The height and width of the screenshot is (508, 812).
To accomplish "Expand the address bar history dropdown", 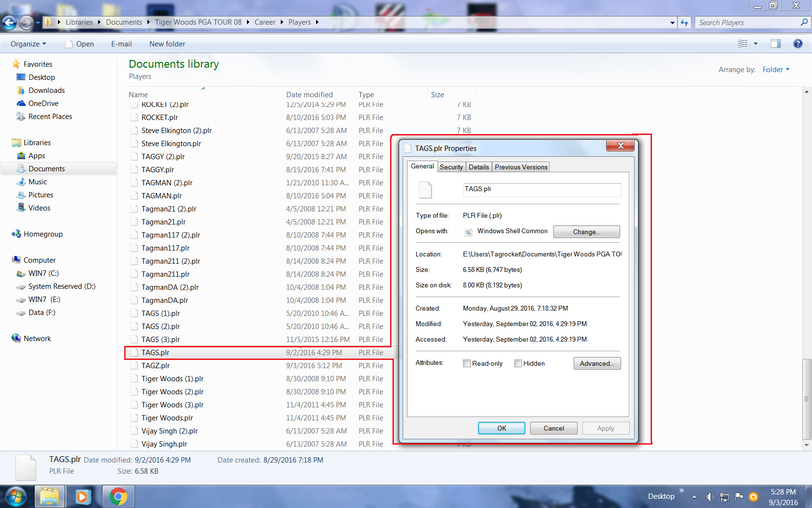I will tap(672, 23).
